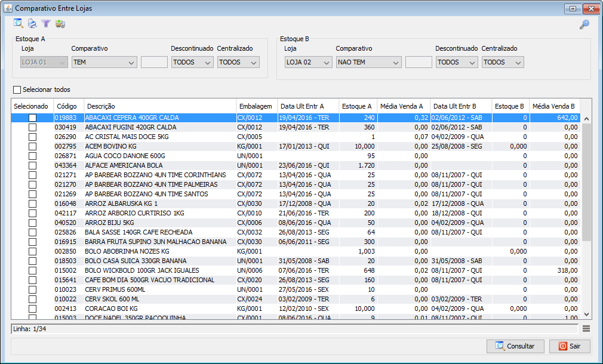Viewport: 603px width, 364px height.
Task: Click ARROZ ARBORIO CURTIRISO 1KG description
Action: coord(134,213)
